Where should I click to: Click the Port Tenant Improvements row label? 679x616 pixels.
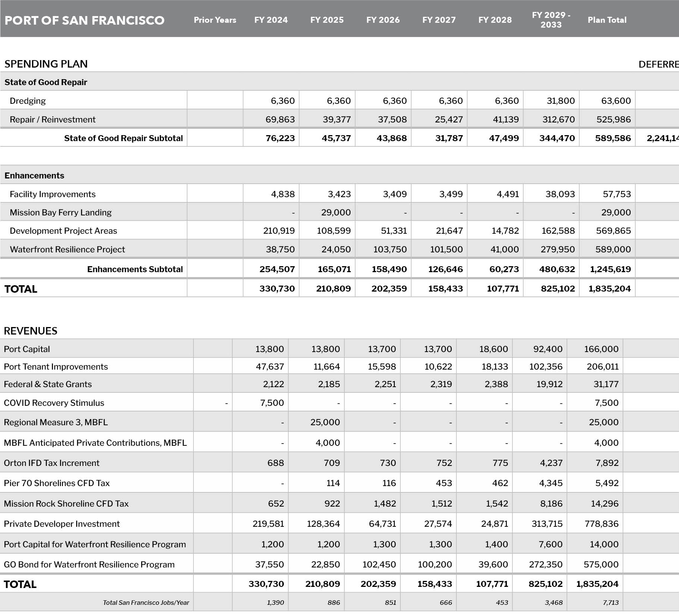[56, 367]
